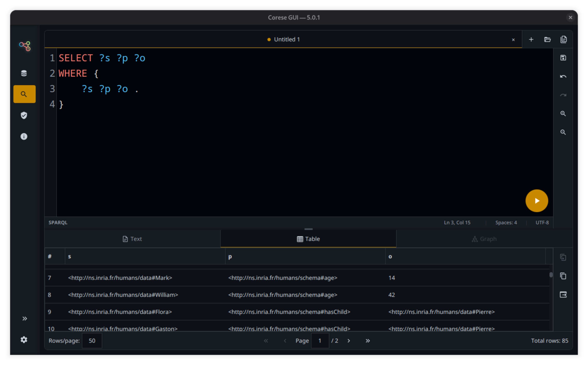This screenshot has height=365, width=588.
Task: Click the Ln 3, Col 15 status entry
Action: tap(457, 222)
